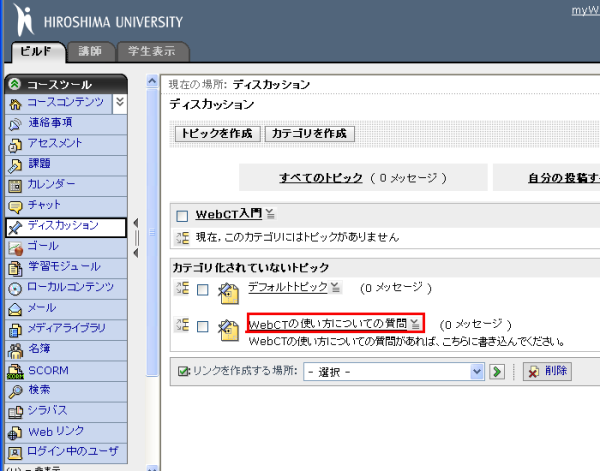Click the megaphone icon beside 連絡事項
This screenshot has height=471, width=600.
[15, 124]
